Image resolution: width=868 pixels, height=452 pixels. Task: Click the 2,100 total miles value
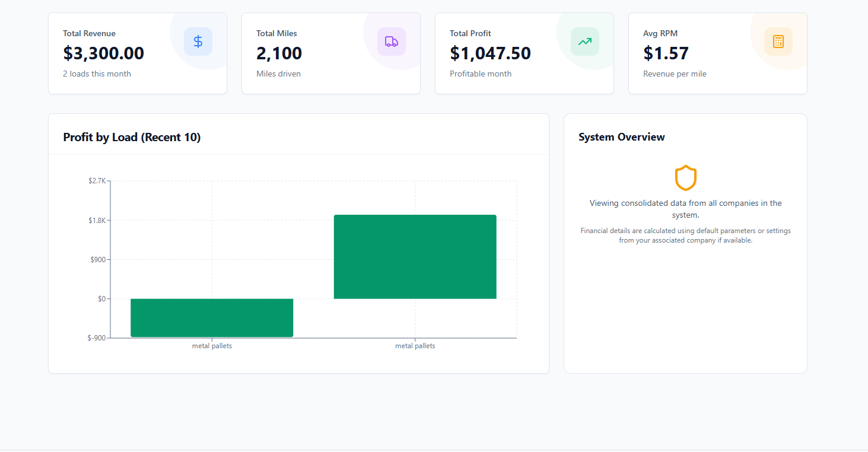(279, 53)
